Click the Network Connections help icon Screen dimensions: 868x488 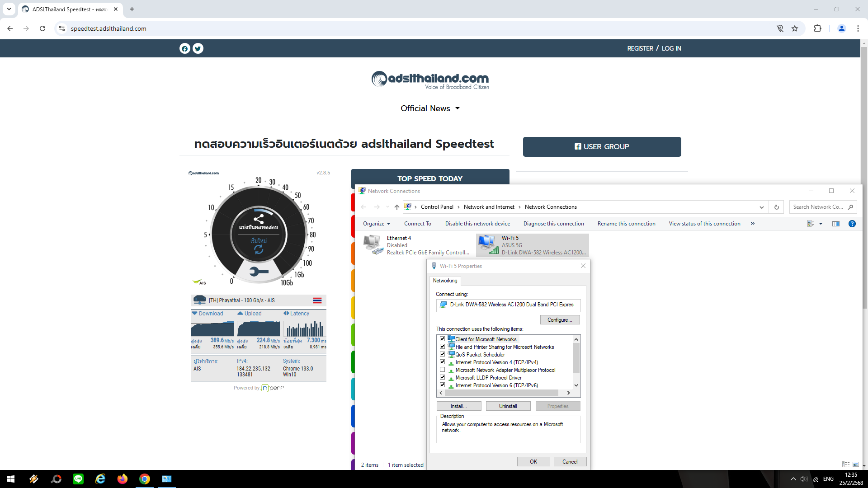(852, 224)
